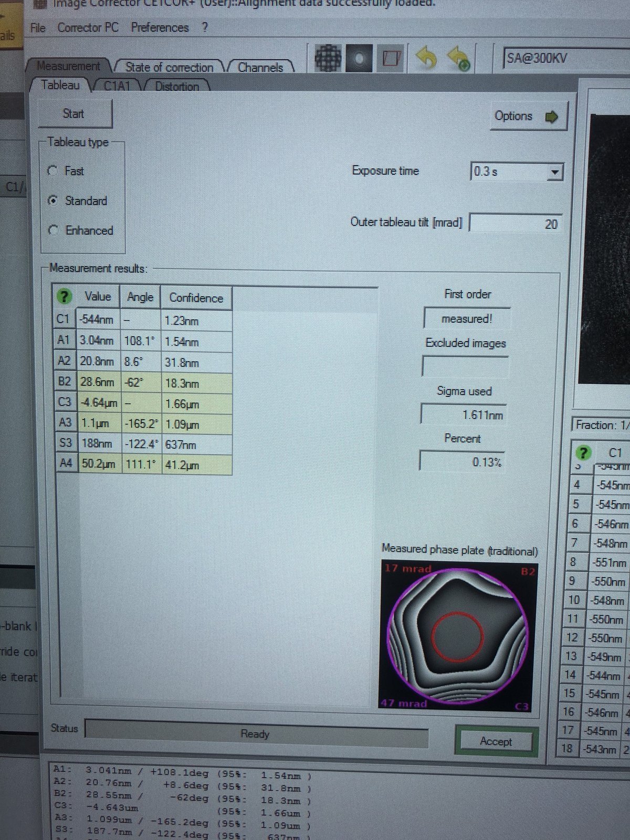This screenshot has height=840, width=630.
Task: Click the A1 line in the log output
Action: click(183, 774)
